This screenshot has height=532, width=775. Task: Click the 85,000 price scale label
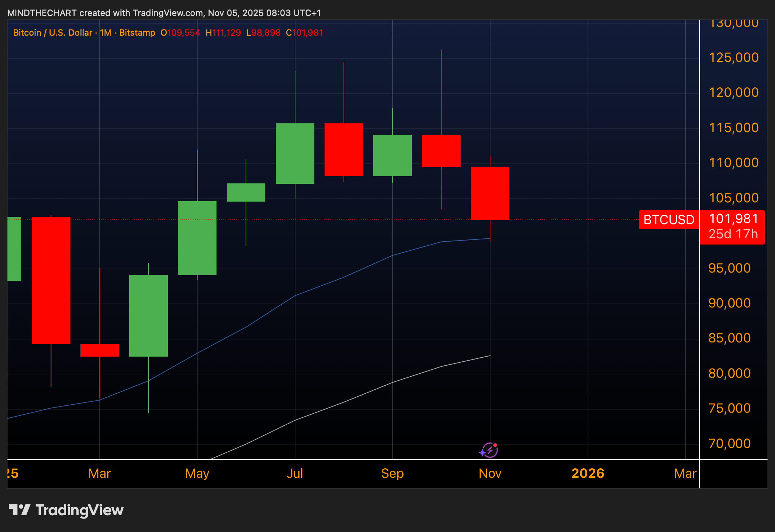coord(729,338)
